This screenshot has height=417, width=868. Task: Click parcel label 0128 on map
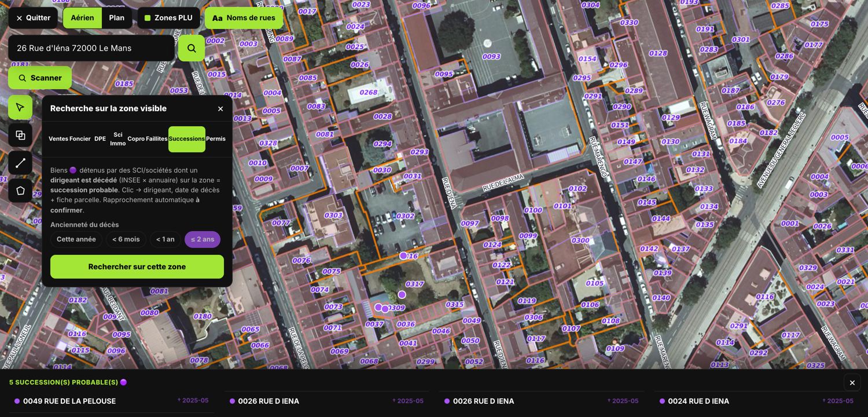pos(658,53)
